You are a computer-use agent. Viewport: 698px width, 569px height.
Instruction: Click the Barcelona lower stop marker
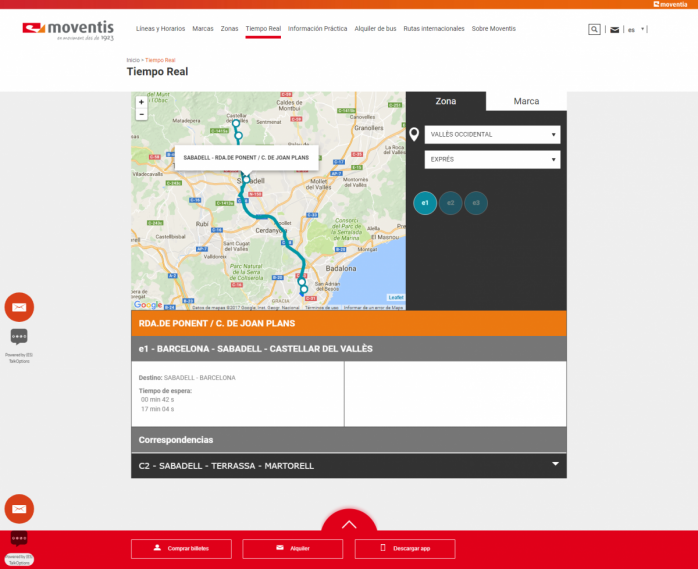pos(304,289)
